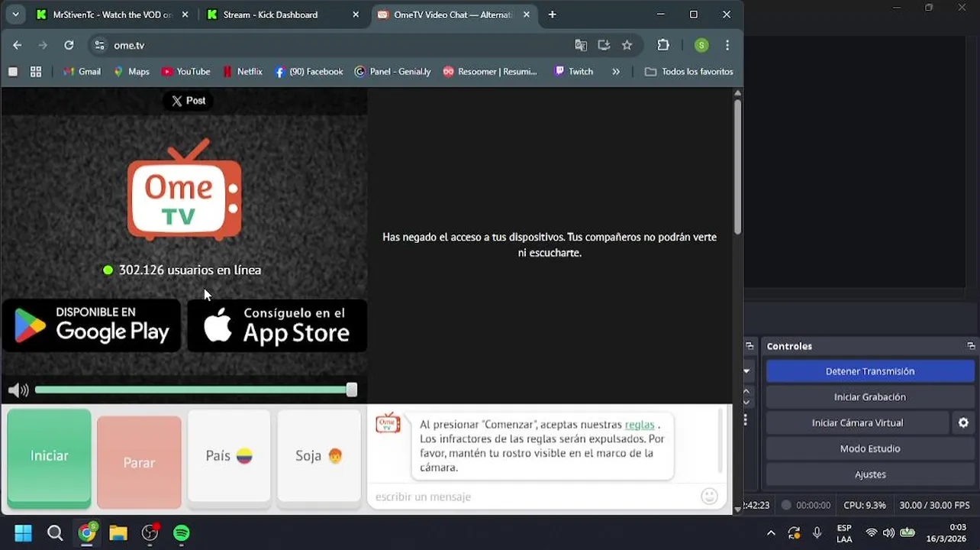Image resolution: width=980 pixels, height=550 pixels.
Task: Click the microphone icon in the system tray
Action: point(817,533)
